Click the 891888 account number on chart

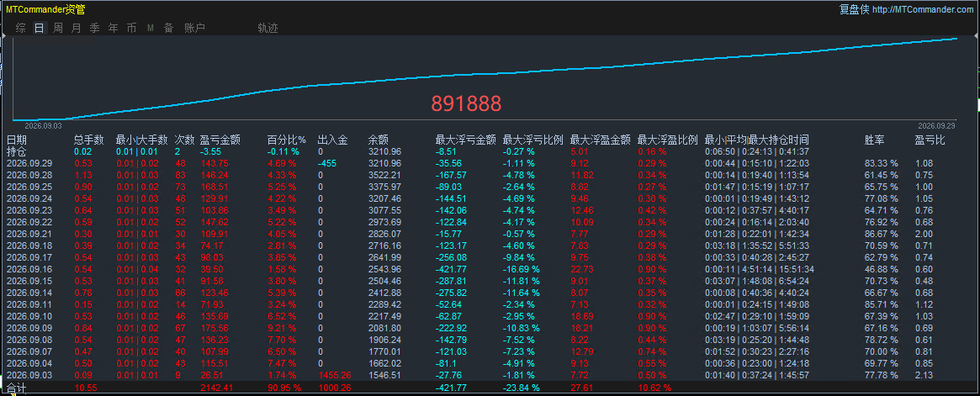point(466,103)
